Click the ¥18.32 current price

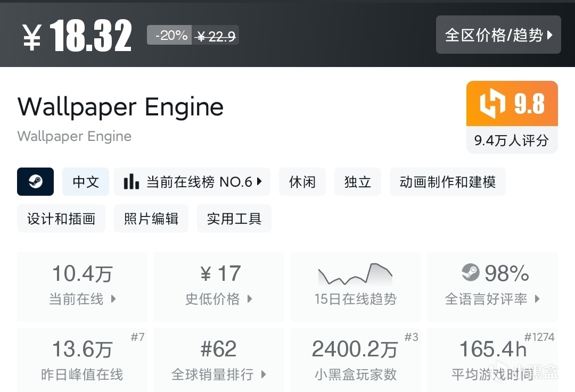point(77,36)
